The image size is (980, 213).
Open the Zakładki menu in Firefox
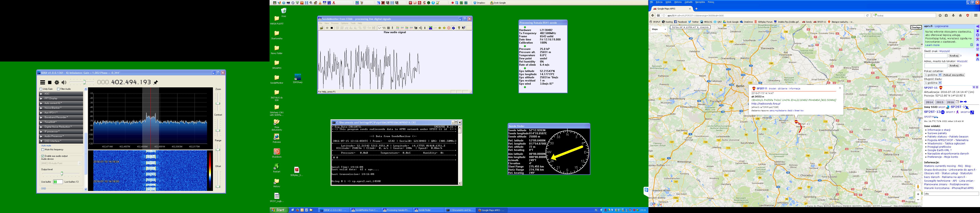click(688, 2)
